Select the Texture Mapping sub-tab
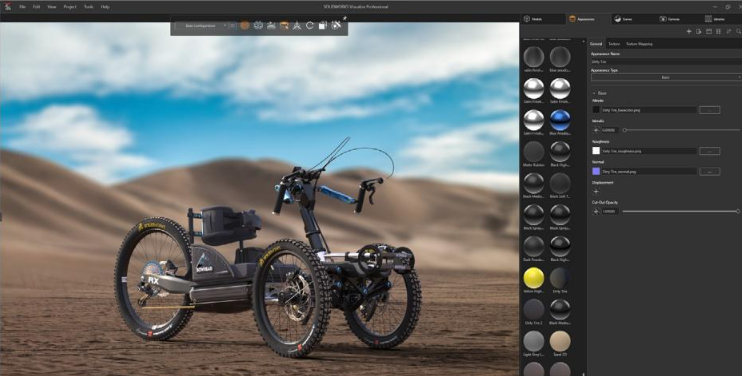Viewport: 742px width, 376px height. (639, 44)
